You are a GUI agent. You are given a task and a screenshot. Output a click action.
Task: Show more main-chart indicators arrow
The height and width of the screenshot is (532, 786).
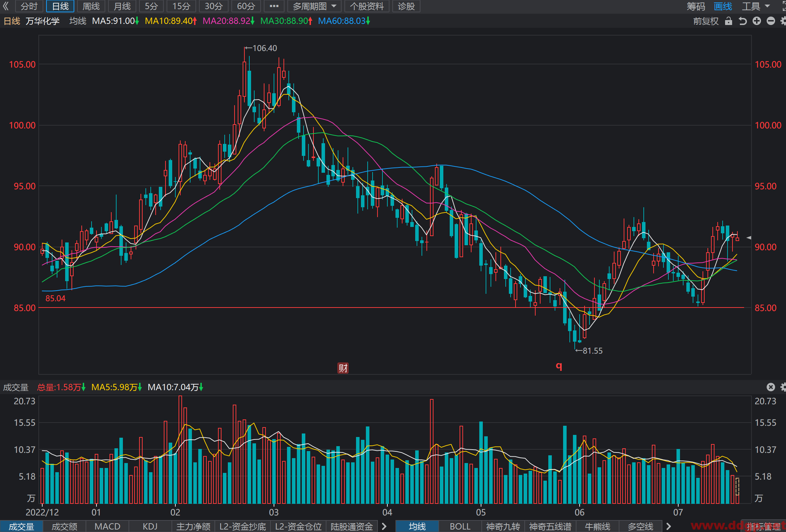coord(668,526)
